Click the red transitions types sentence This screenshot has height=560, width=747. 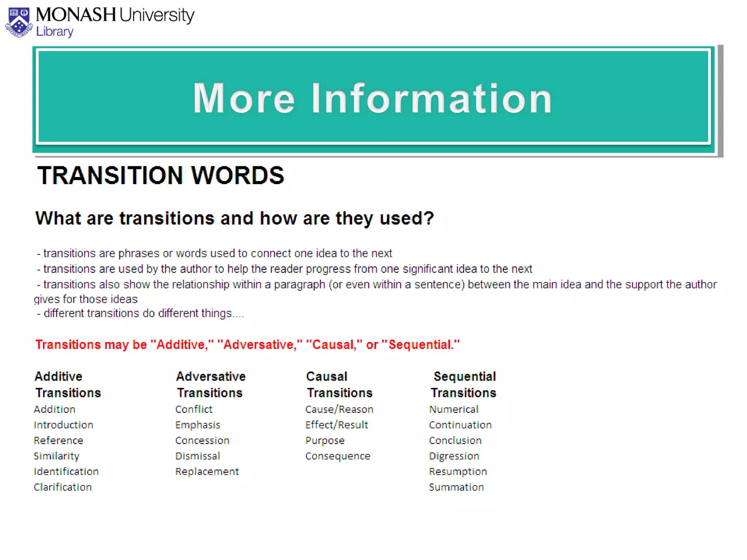(247, 345)
